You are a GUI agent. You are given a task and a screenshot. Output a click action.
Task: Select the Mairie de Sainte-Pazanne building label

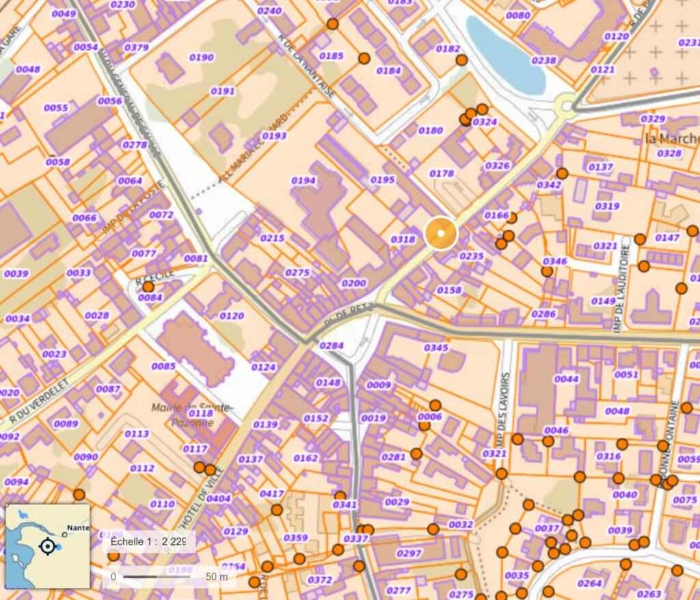point(192,415)
